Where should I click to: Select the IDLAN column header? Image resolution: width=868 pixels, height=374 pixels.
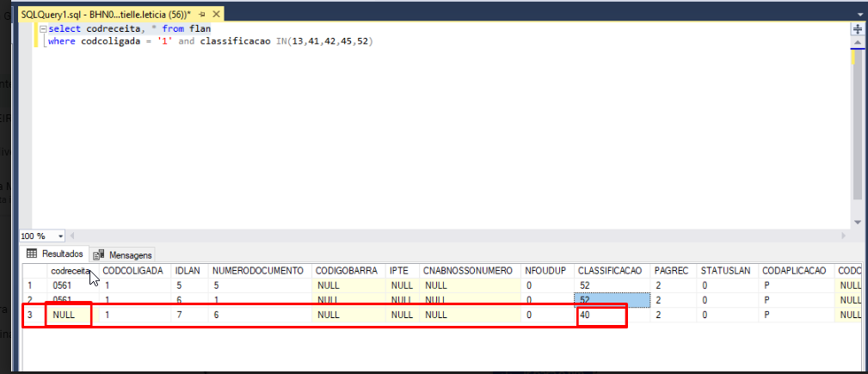(190, 271)
